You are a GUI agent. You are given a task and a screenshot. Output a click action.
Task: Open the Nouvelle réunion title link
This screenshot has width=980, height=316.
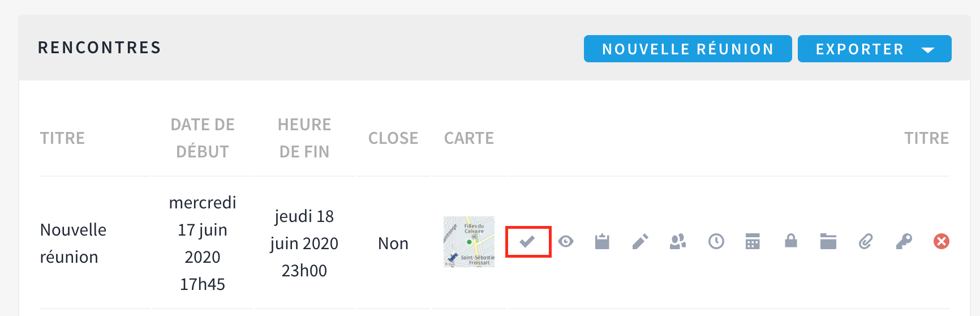[73, 243]
